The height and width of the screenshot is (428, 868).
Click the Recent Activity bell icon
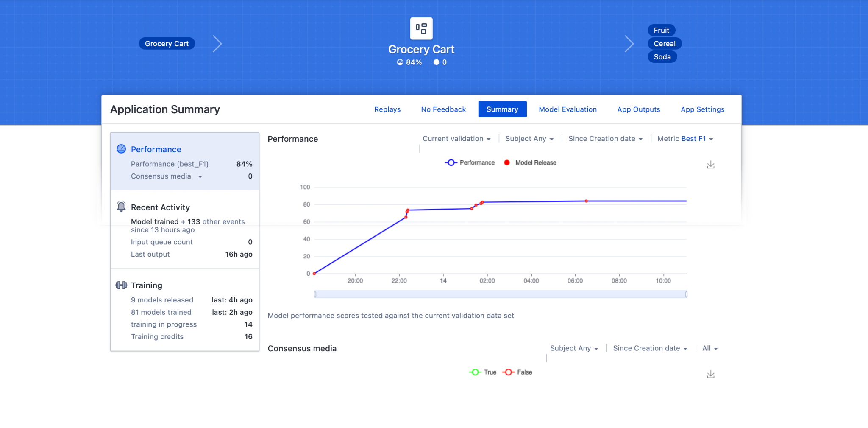pyautogui.click(x=121, y=207)
